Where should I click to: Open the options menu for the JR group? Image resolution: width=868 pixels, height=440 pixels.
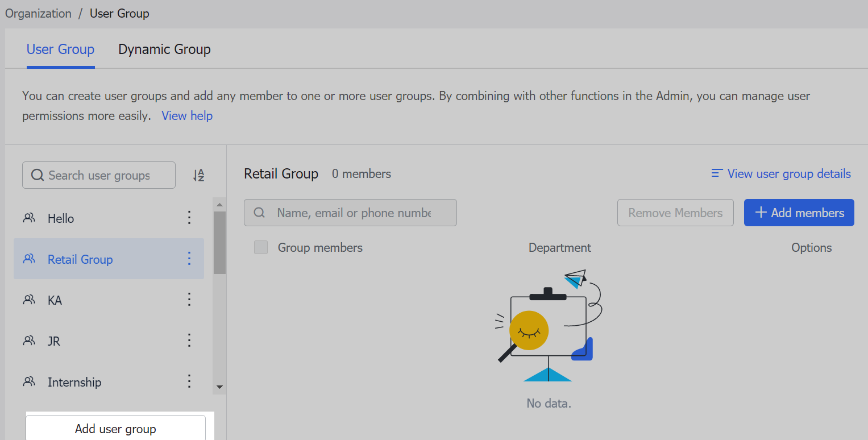pos(189,340)
